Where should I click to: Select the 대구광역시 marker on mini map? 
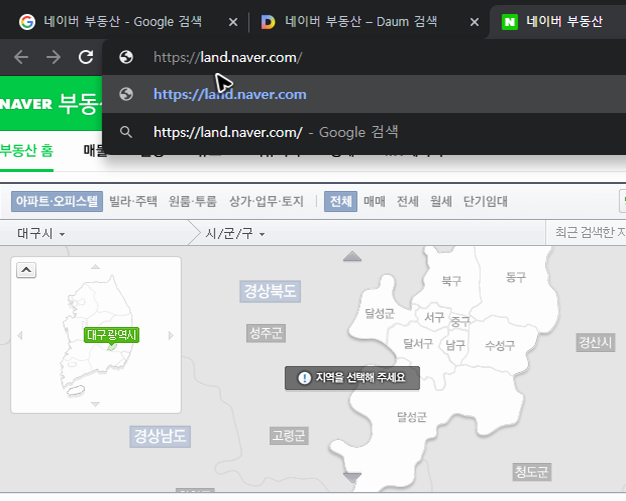pos(111,335)
